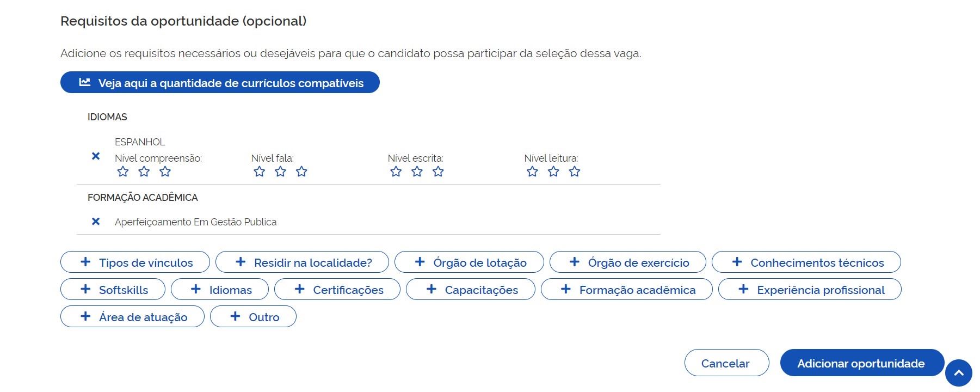The height and width of the screenshot is (392, 980).
Task: Add Conhecimentos técnicos requirement
Action: click(806, 262)
